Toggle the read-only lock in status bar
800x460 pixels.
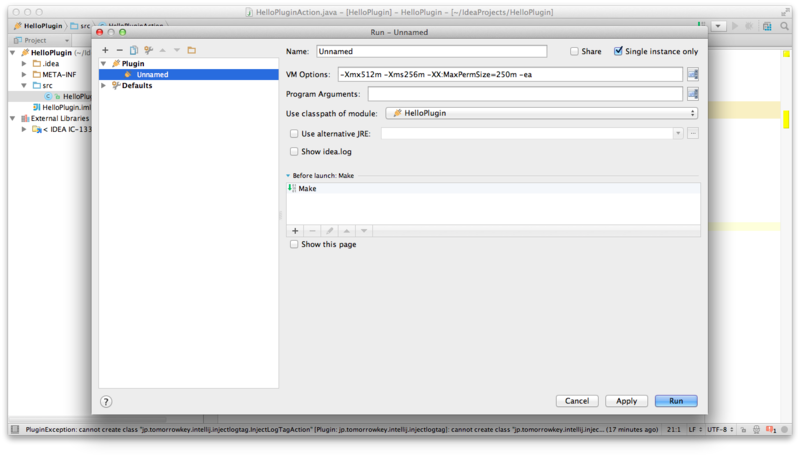tap(743, 430)
